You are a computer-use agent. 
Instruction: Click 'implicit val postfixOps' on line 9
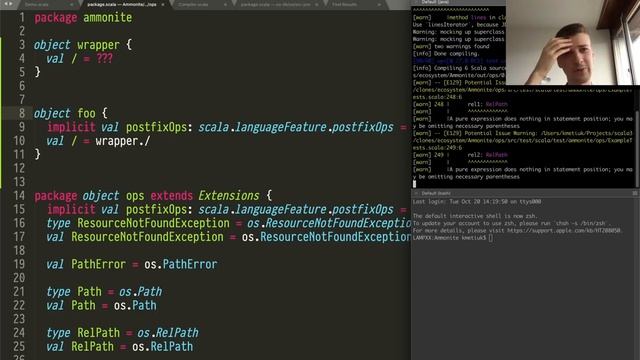click(x=117, y=127)
